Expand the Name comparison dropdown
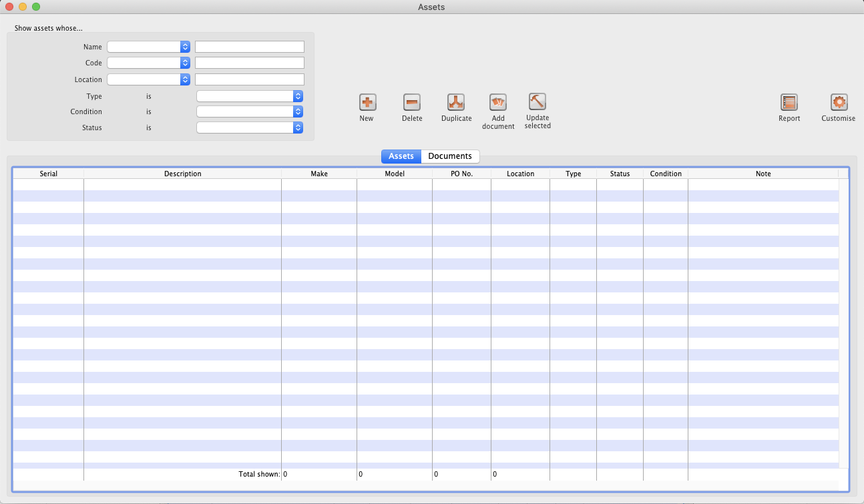 coord(149,47)
